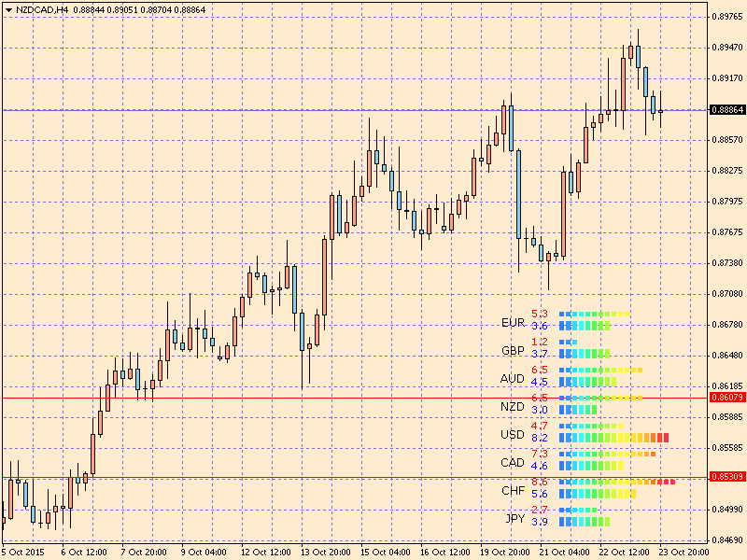Click the EUR currency label
747x560 pixels.
[x=513, y=322]
